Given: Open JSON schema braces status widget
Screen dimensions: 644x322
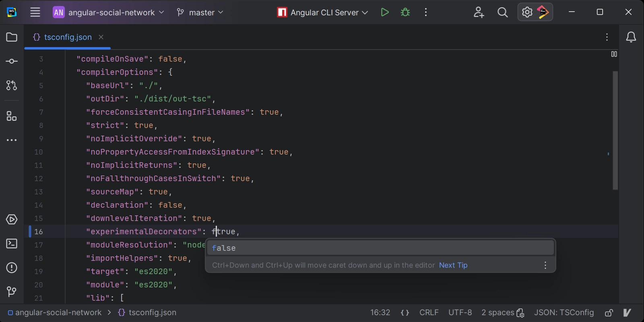Looking at the screenshot, I should [405, 312].
